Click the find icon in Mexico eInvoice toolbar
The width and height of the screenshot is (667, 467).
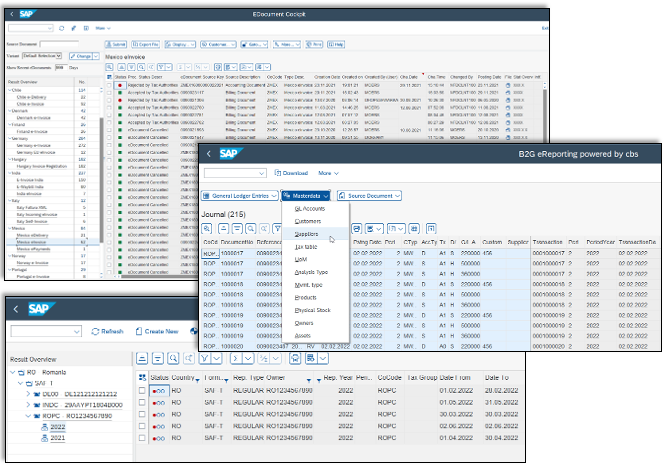pos(141,67)
